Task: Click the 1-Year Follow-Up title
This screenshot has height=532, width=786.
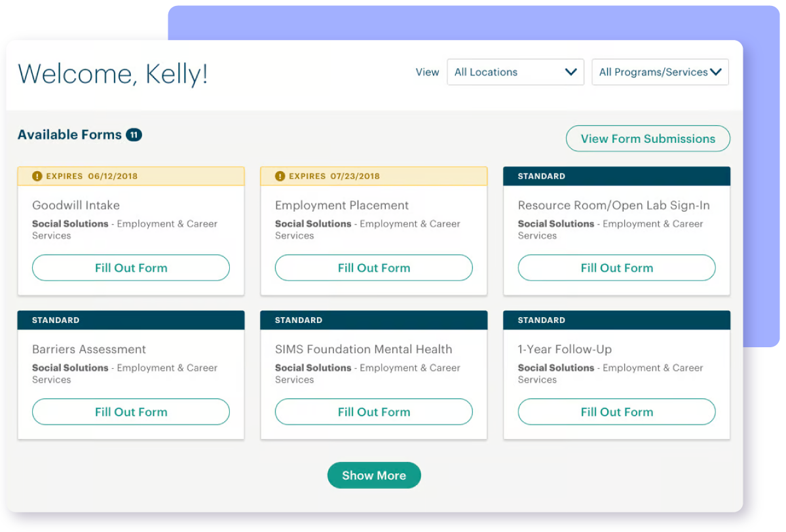Action: 565,349
